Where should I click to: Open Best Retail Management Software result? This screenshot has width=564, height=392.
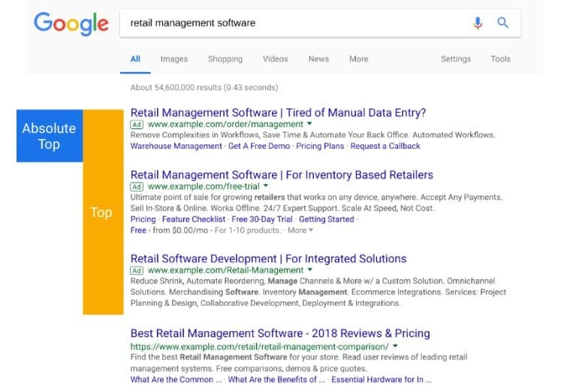point(280,333)
